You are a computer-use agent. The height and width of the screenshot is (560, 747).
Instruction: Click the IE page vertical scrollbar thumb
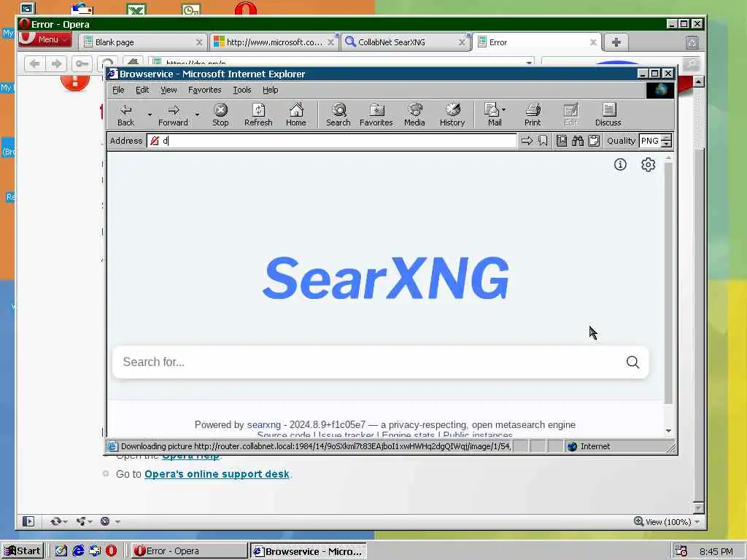[x=668, y=283]
